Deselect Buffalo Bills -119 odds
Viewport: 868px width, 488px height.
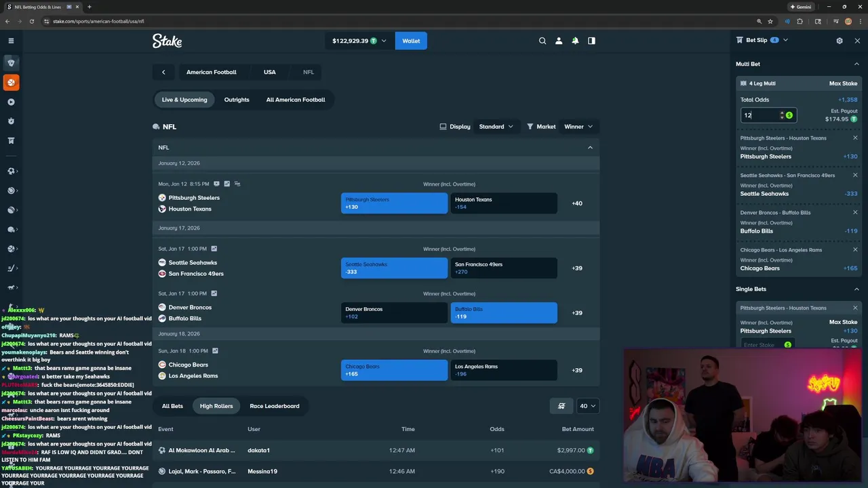[504, 312]
